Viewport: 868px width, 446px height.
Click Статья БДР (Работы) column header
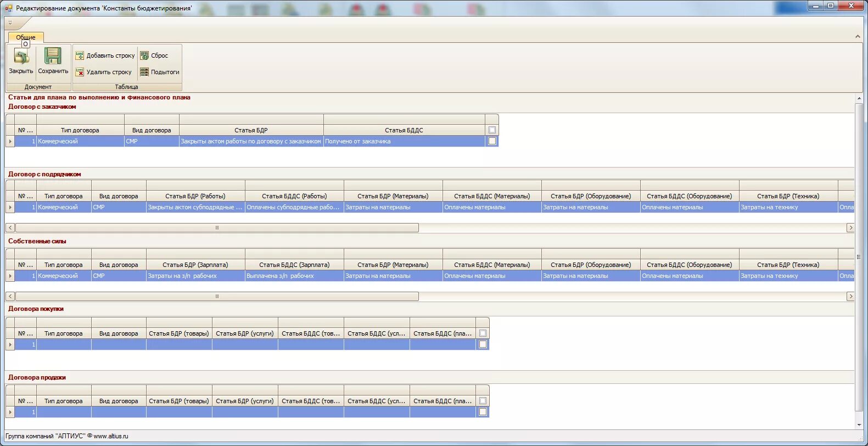coord(195,196)
